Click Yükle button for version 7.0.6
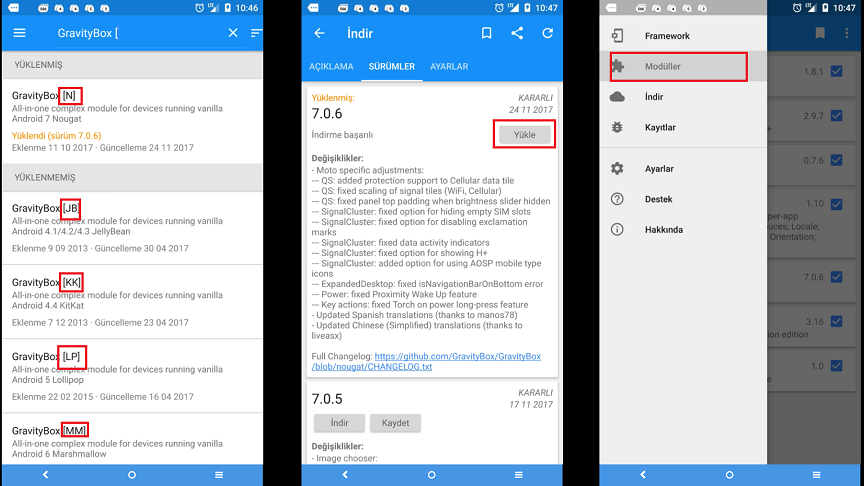Viewport: 864px width, 486px height. pyautogui.click(x=525, y=134)
